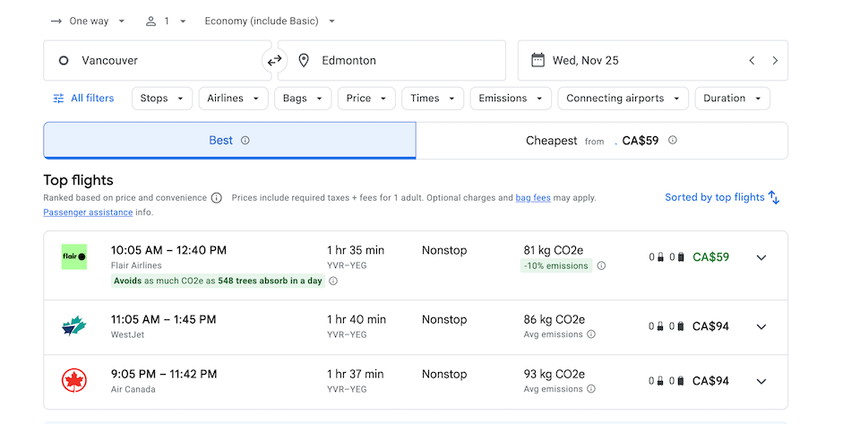Viewport: 860px width, 424px height.
Task: Open passenger count dropdown
Action: [166, 21]
